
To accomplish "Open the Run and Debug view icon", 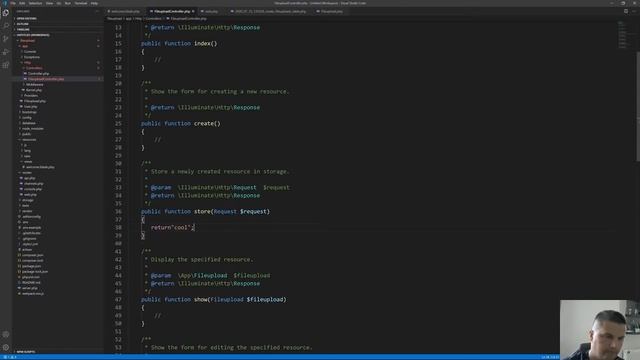I will click(x=6, y=52).
